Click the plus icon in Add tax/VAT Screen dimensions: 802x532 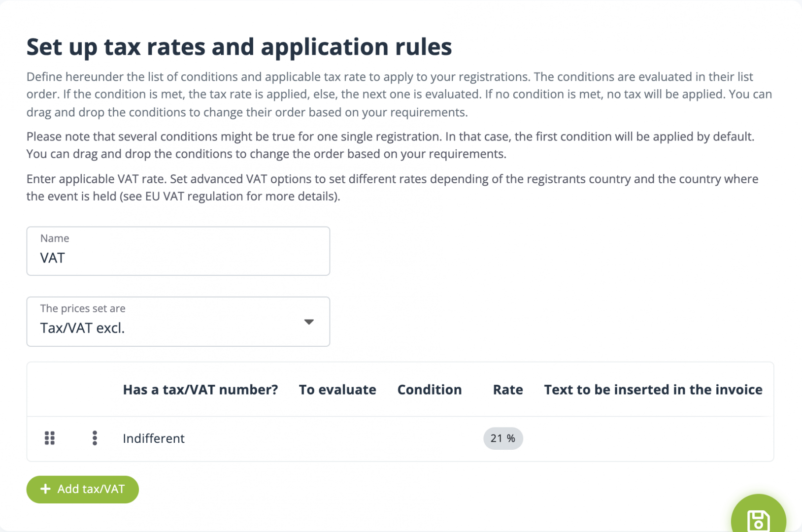[x=45, y=489]
